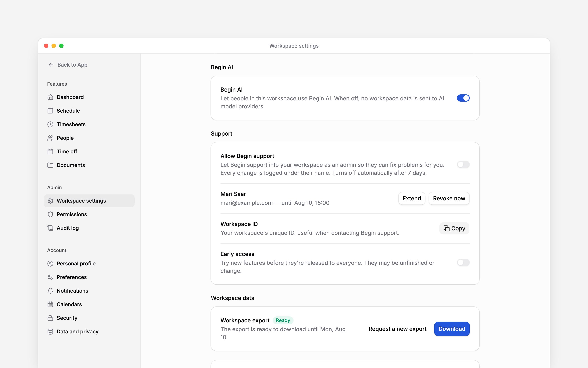
Task: Select the Security label in sidebar
Action: (x=67, y=318)
